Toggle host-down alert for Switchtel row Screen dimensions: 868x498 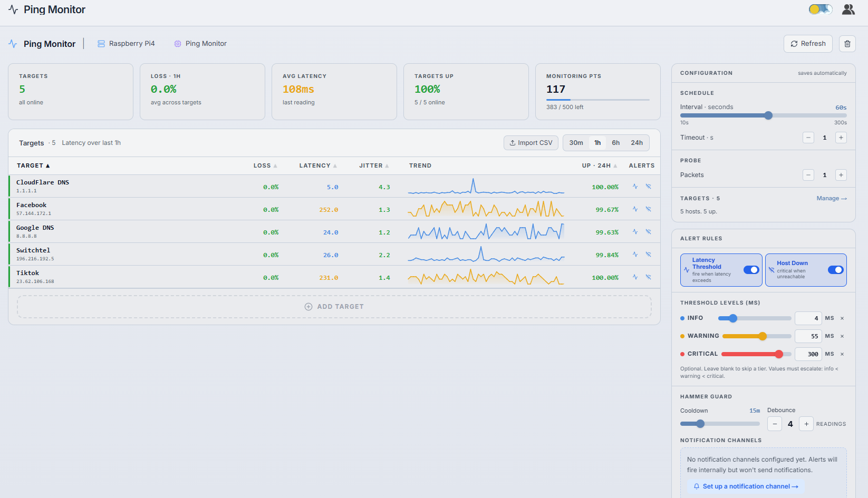coord(649,255)
